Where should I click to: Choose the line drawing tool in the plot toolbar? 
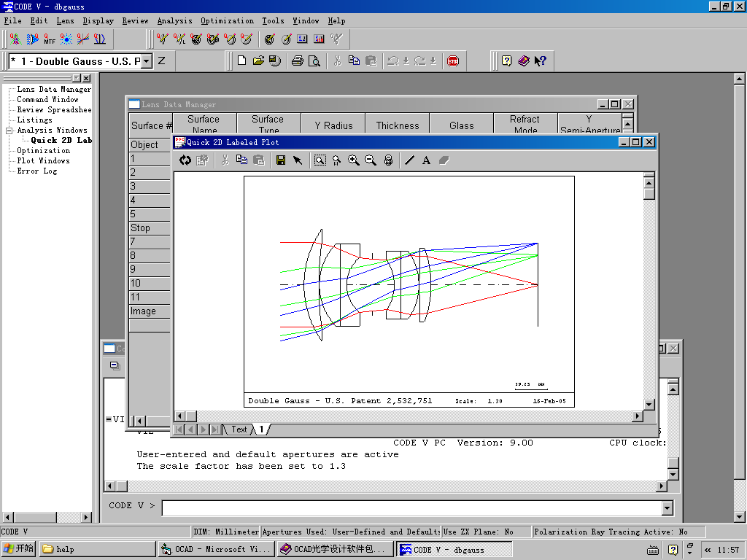(409, 160)
